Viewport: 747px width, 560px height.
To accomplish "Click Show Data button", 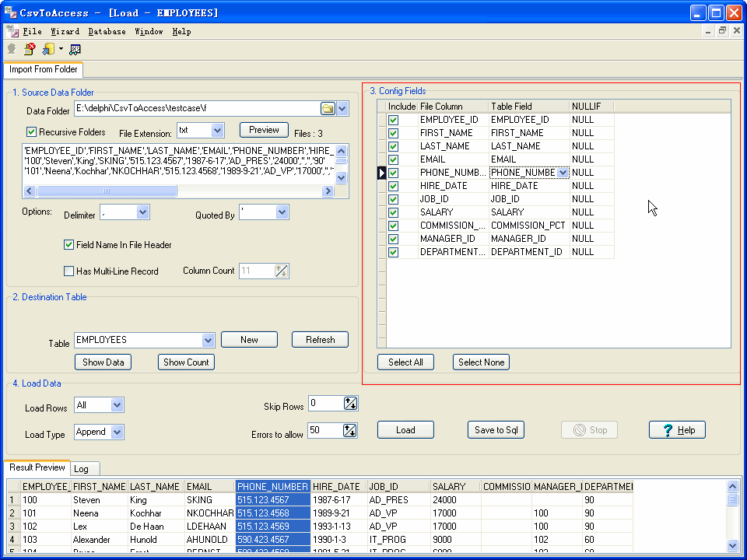I will point(103,362).
